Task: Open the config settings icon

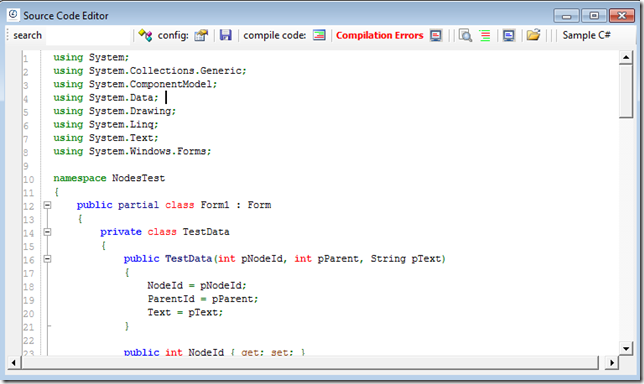Action: pyautogui.click(x=201, y=35)
